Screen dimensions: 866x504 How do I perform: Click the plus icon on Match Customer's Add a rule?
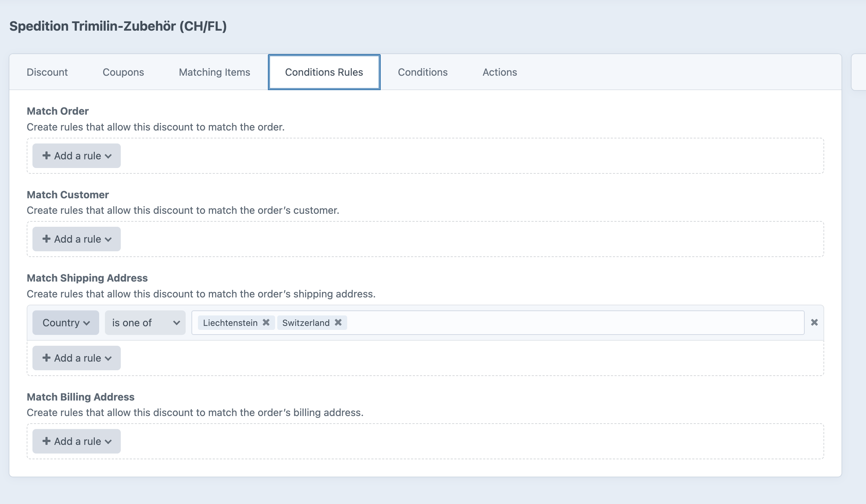tap(47, 239)
